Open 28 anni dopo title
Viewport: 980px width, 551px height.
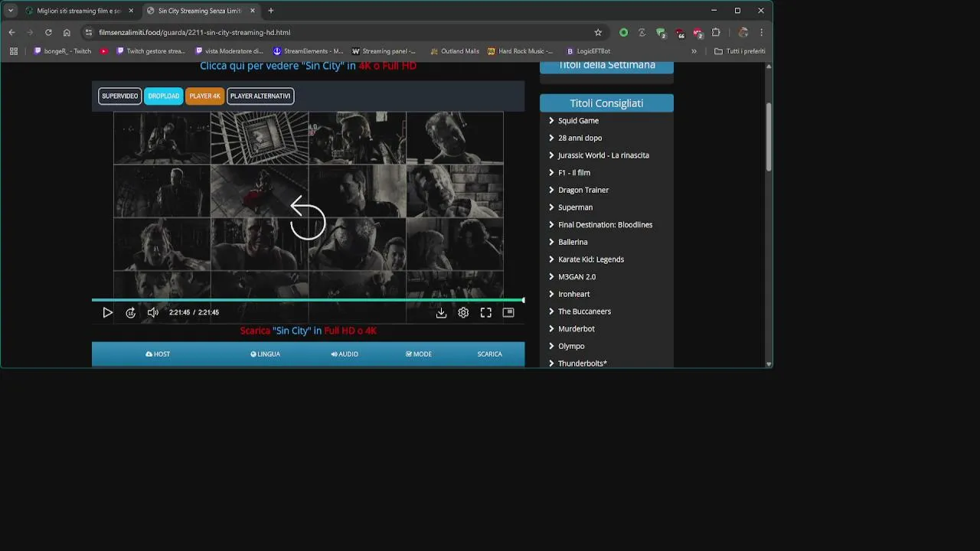pos(580,138)
